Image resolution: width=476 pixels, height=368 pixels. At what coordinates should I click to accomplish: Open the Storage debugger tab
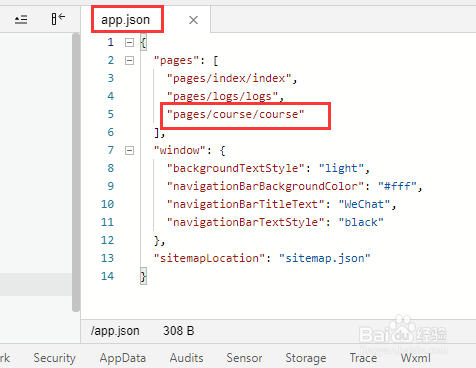306,358
